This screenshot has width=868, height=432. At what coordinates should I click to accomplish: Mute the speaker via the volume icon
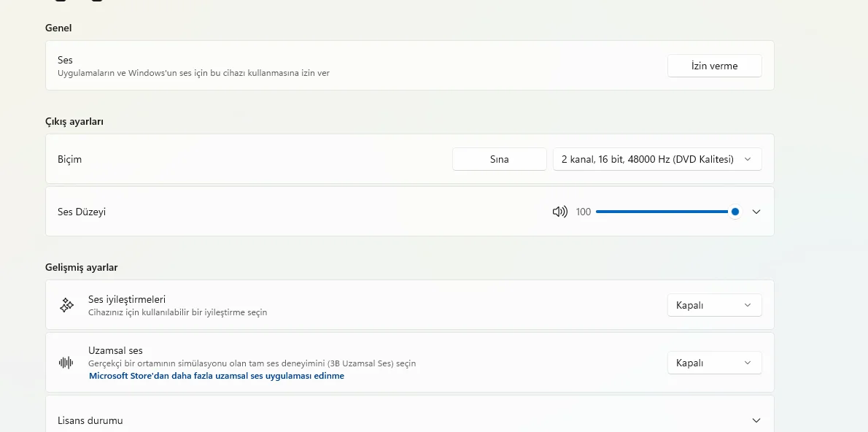(559, 212)
